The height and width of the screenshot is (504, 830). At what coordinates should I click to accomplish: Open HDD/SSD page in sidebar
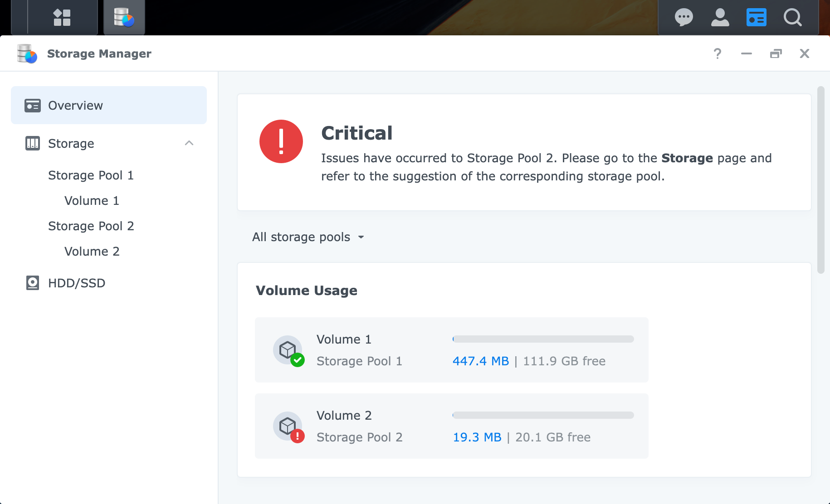[x=77, y=283]
